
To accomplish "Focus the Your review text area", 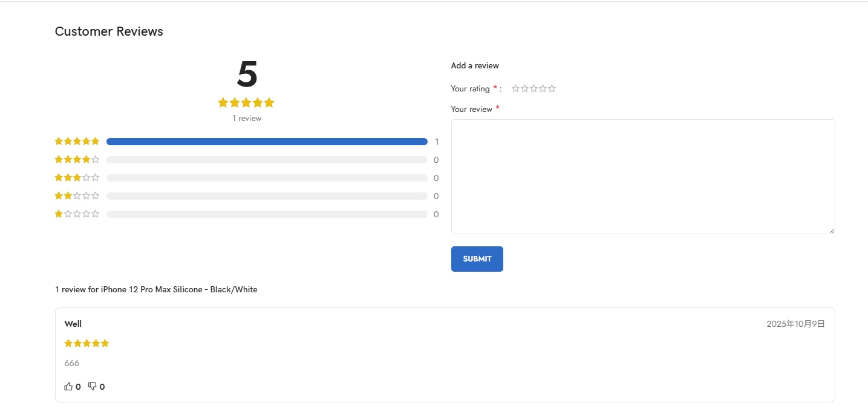I will pyautogui.click(x=642, y=176).
